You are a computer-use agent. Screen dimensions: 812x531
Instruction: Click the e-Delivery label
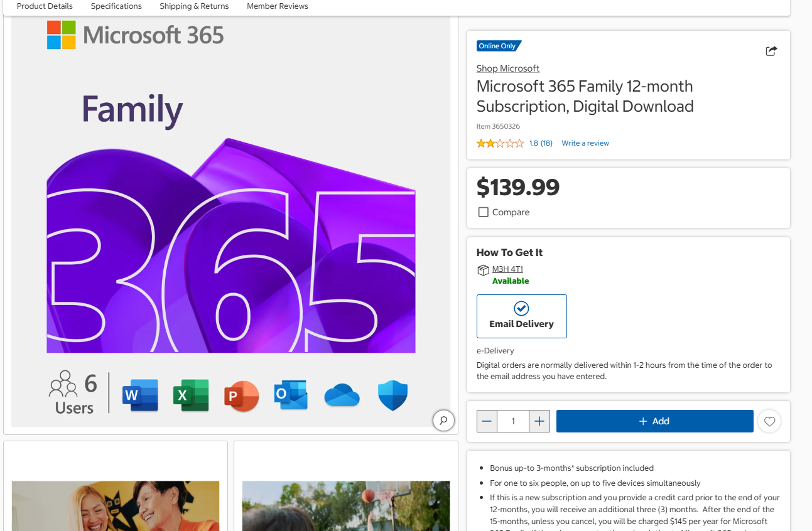click(495, 351)
